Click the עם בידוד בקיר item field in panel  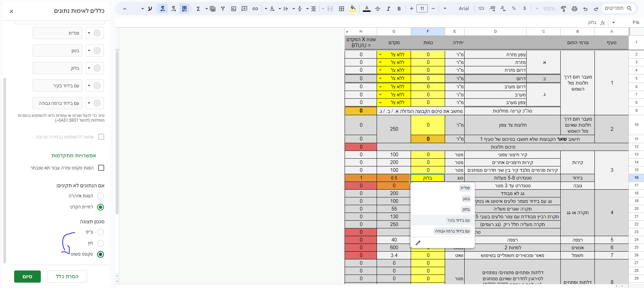point(57,86)
